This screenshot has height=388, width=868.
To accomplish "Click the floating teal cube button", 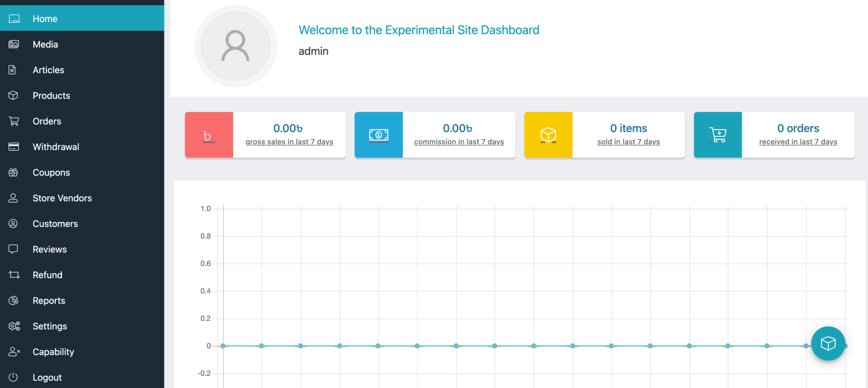I will tap(828, 343).
